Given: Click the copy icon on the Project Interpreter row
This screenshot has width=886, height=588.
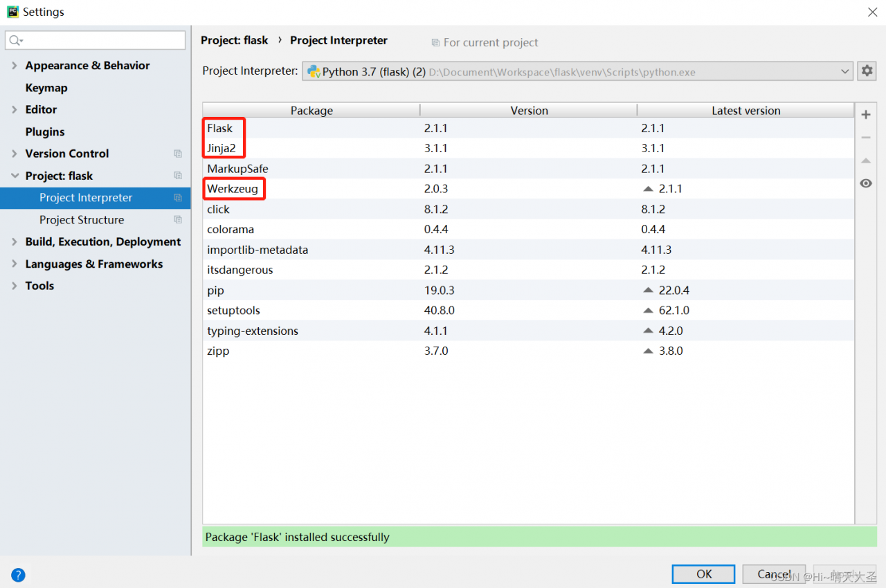Looking at the screenshot, I should click(x=178, y=198).
